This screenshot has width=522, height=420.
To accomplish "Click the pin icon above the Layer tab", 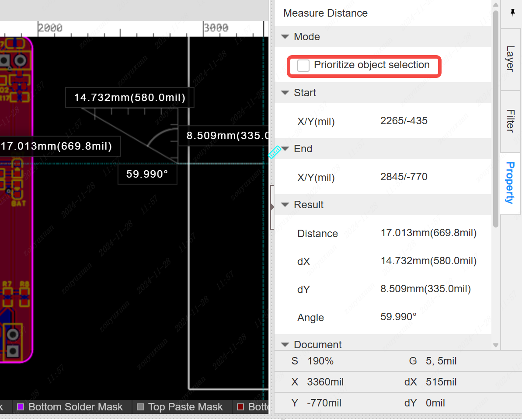I will coord(512,13).
